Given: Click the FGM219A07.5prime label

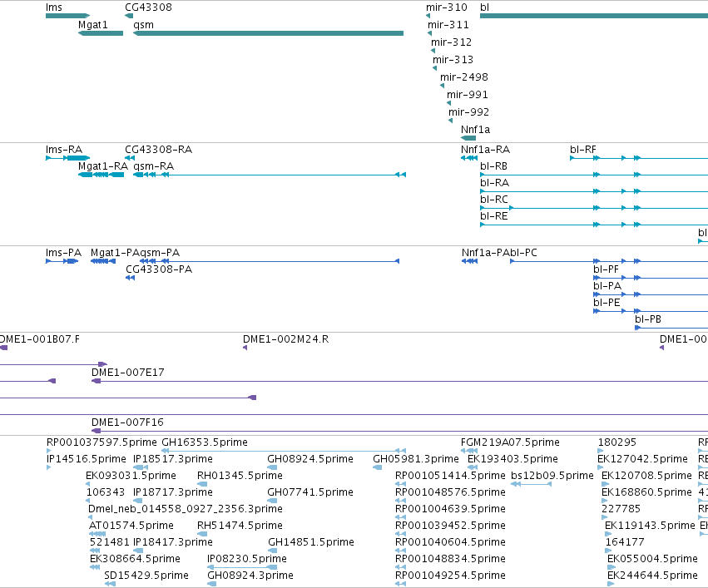Looking at the screenshot, I should click(x=510, y=442).
